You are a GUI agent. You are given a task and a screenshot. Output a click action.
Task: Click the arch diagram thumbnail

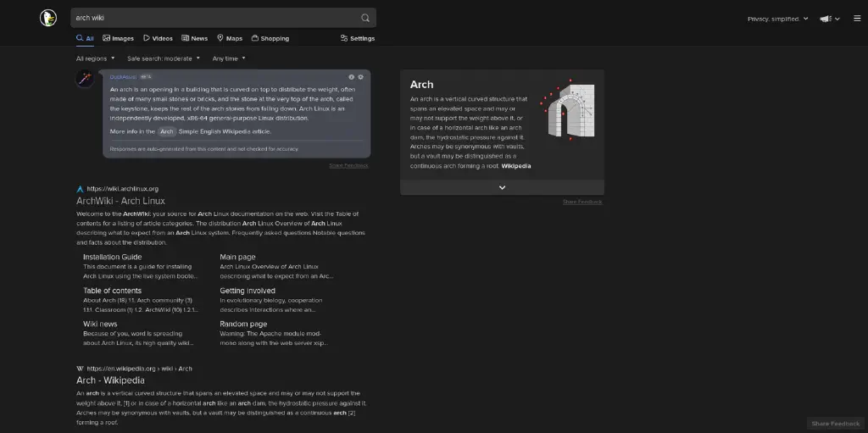(x=568, y=110)
